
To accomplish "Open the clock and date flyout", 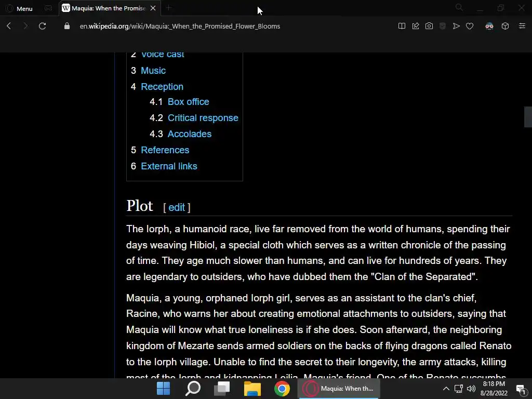I will (494, 389).
